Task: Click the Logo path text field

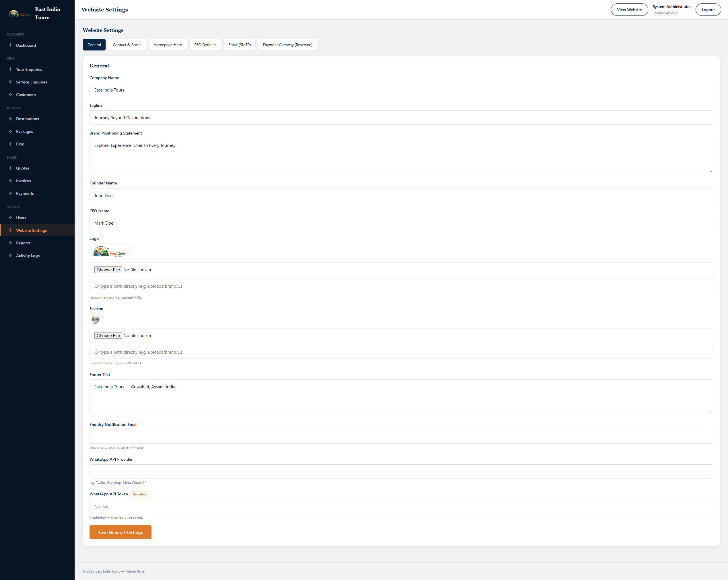Action: point(401,286)
